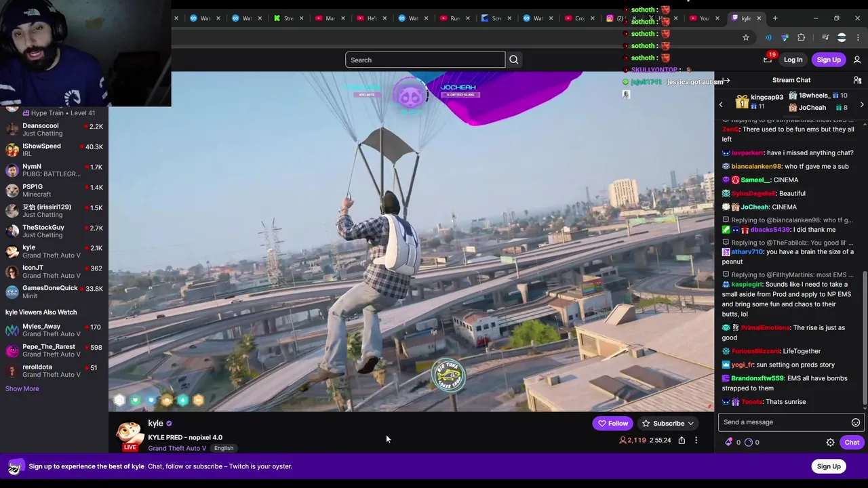The height and width of the screenshot is (488, 868).
Task: Switch to the active kyle Twitch tab
Action: pos(746,18)
